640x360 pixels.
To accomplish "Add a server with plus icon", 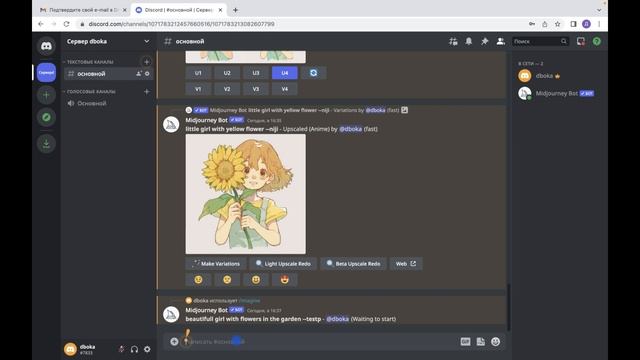I will [x=46, y=95].
